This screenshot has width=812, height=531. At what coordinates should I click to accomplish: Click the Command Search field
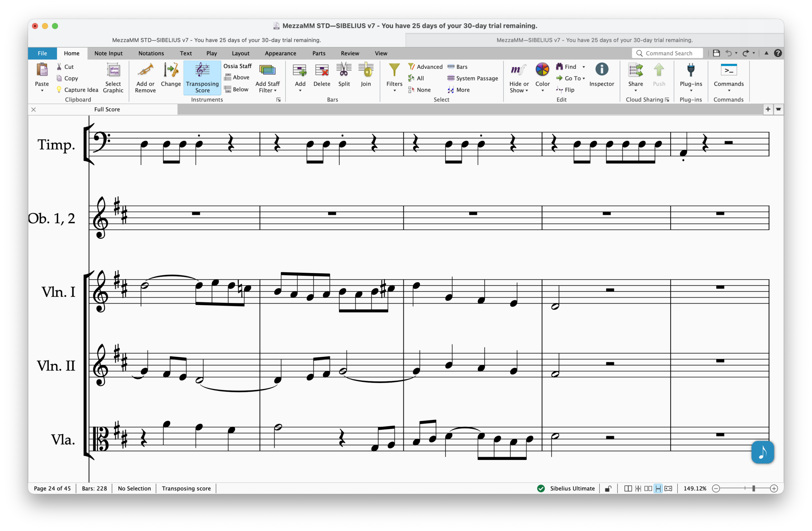pyautogui.click(x=668, y=53)
